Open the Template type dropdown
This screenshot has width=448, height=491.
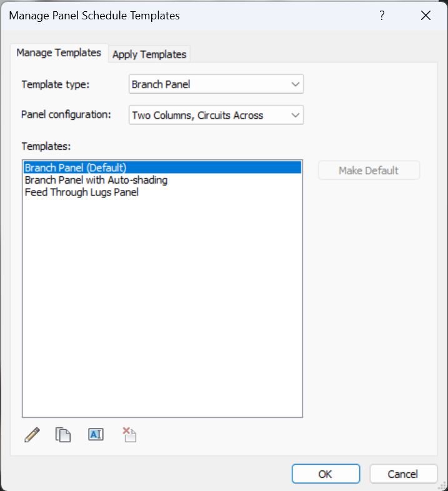click(x=216, y=84)
